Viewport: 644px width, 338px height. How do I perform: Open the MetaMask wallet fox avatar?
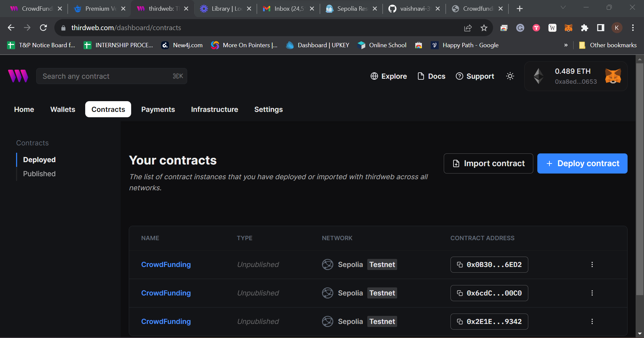pos(613,76)
